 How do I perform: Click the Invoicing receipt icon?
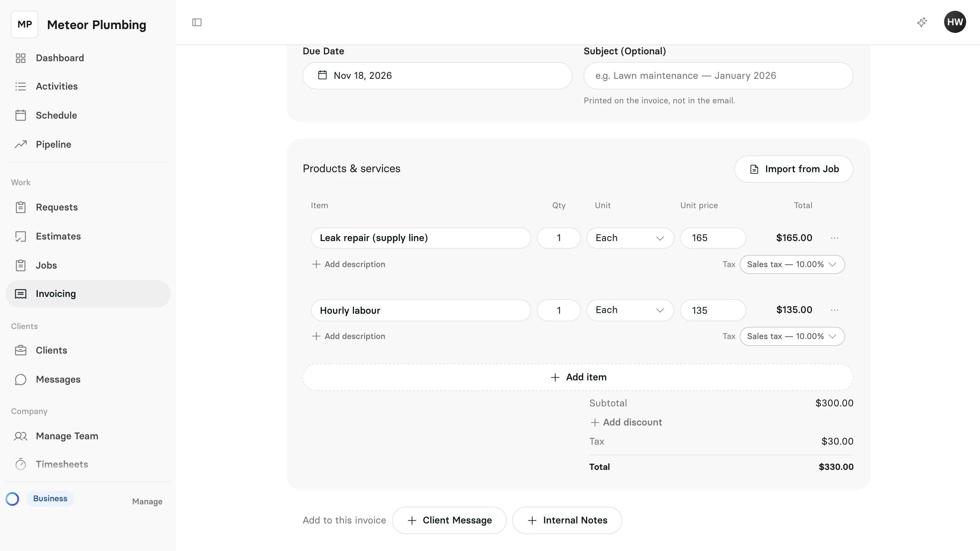coord(21,294)
